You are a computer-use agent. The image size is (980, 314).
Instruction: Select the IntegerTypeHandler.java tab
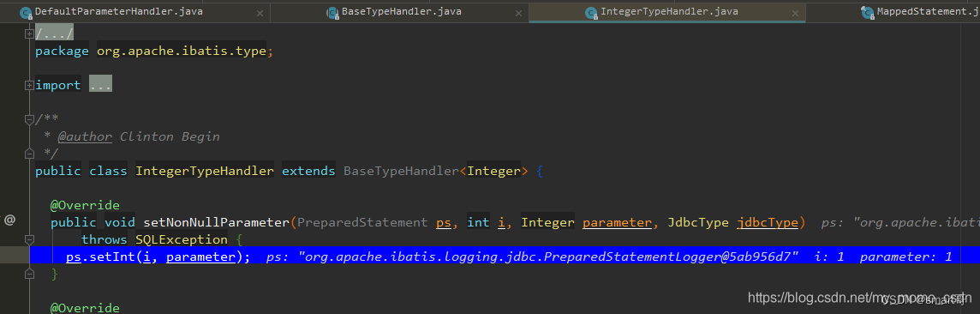(x=669, y=11)
